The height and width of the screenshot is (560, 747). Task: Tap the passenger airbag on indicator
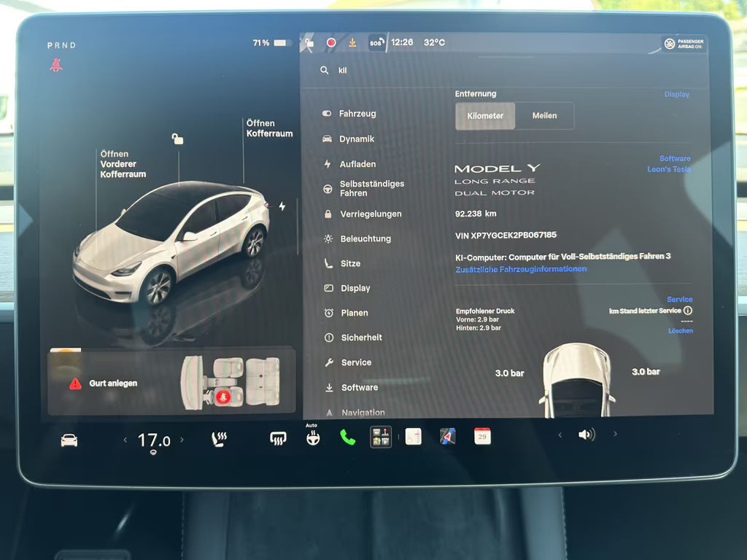[684, 44]
